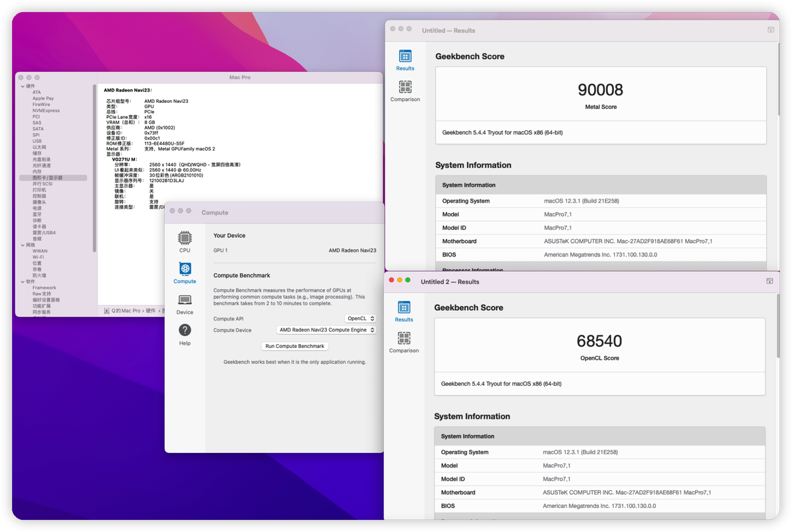Open the Compute API dropdown showing OpenCL
Screen dimensions: 792x532
361,319
